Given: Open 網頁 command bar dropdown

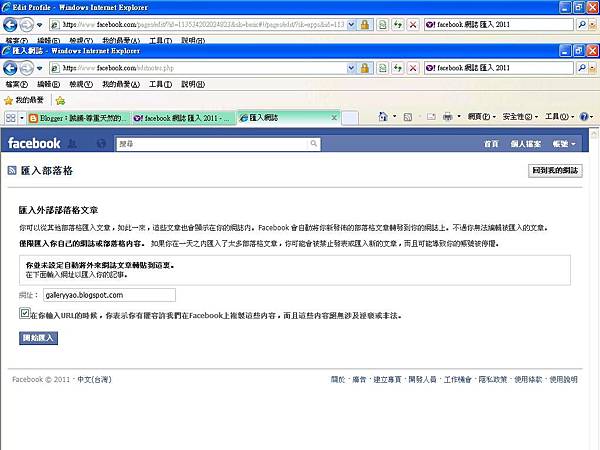Looking at the screenshot, I should 482,116.
